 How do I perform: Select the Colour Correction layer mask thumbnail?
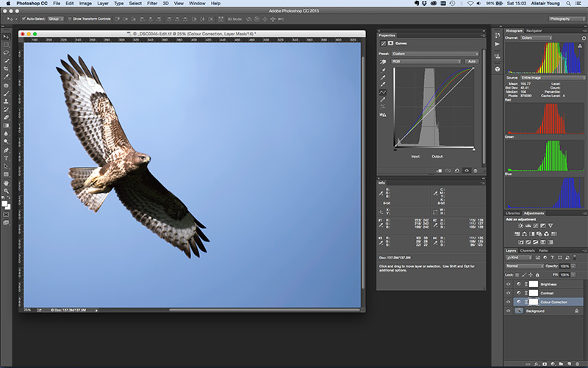coord(534,302)
